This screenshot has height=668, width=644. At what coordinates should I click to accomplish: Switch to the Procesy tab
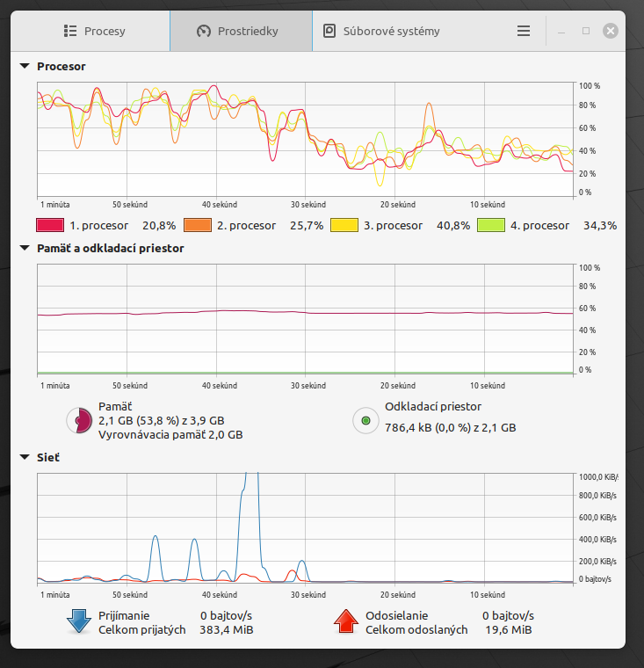point(95,31)
